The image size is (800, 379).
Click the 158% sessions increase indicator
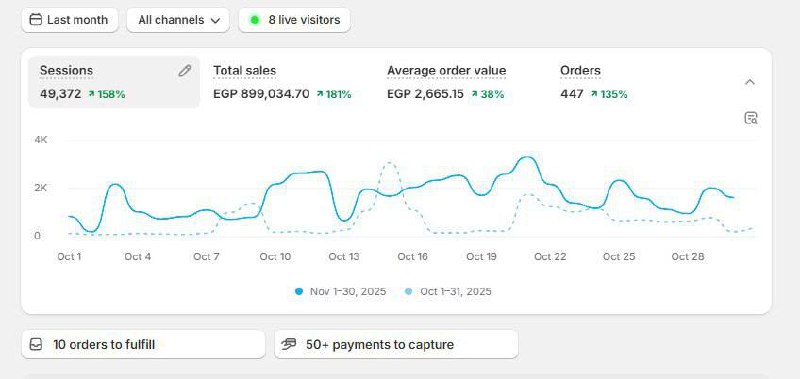pos(107,94)
